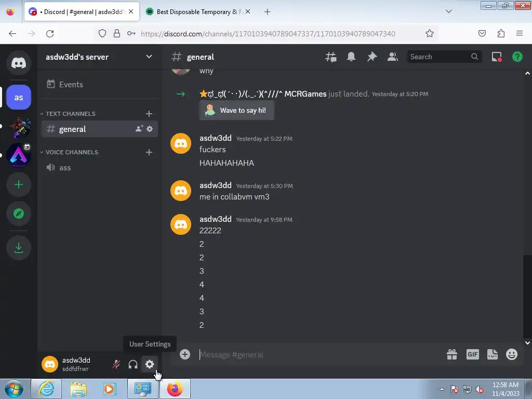Screen dimensions: 532x399
Task: Click the search magnifier icon
Action: pos(475,57)
